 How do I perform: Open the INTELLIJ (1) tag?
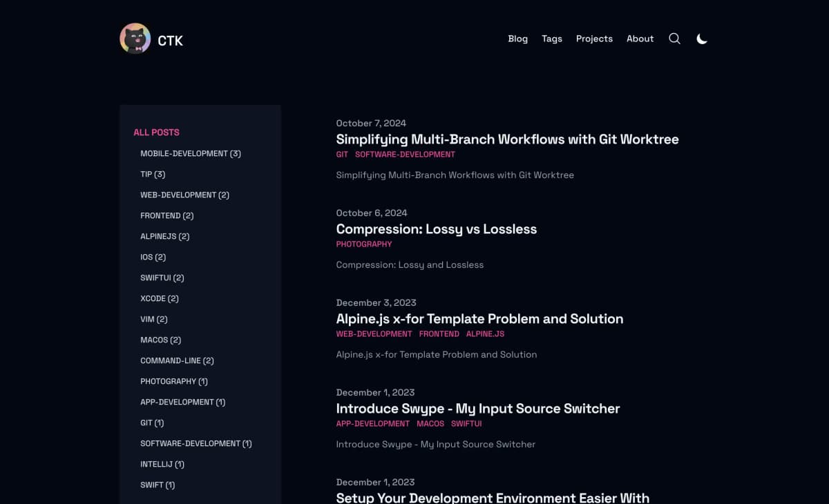pyautogui.click(x=162, y=464)
